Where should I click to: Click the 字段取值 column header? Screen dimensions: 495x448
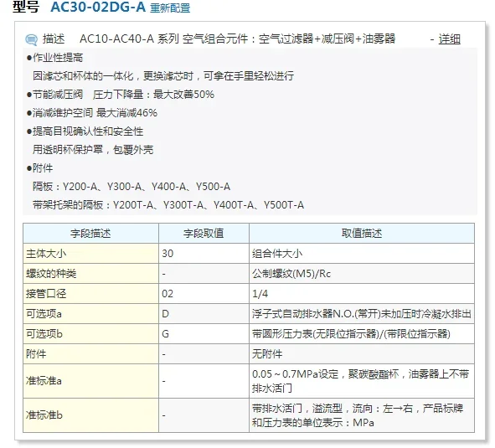pyautogui.click(x=204, y=234)
